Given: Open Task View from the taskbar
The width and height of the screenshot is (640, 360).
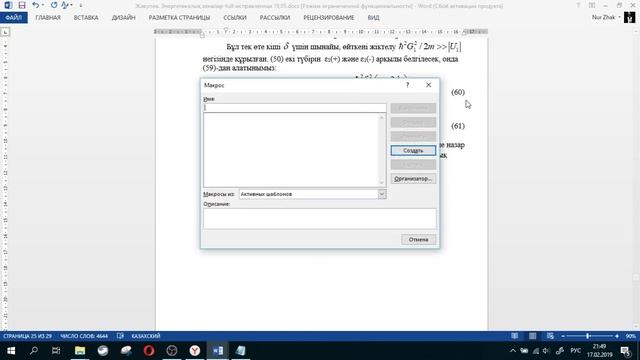Looking at the screenshot, I should (x=56, y=351).
